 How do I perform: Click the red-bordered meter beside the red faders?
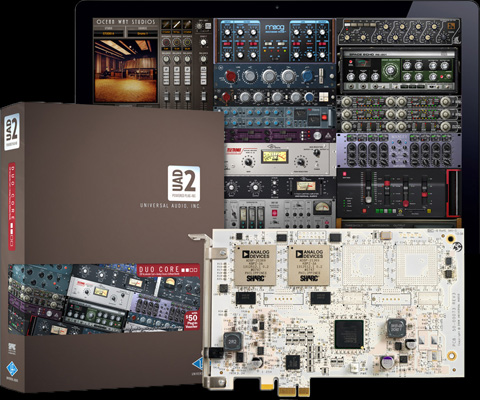point(453,193)
